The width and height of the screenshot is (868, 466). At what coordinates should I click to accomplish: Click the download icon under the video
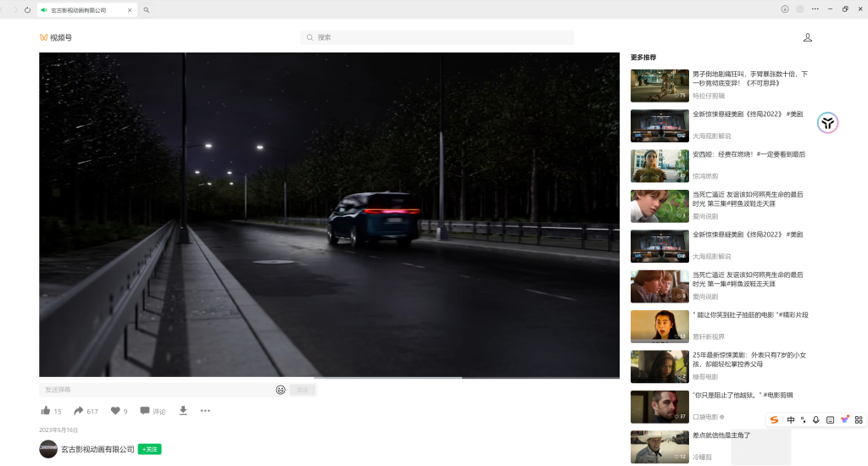(183, 411)
